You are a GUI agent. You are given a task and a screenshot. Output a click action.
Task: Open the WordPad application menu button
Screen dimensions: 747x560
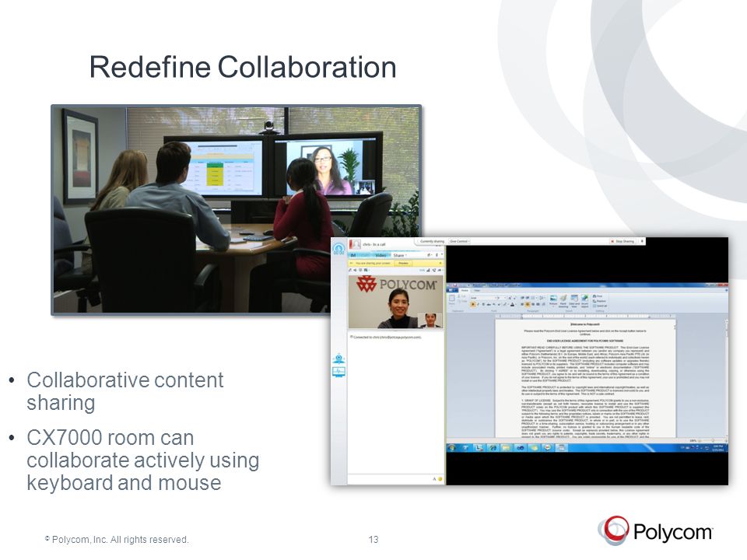click(451, 290)
